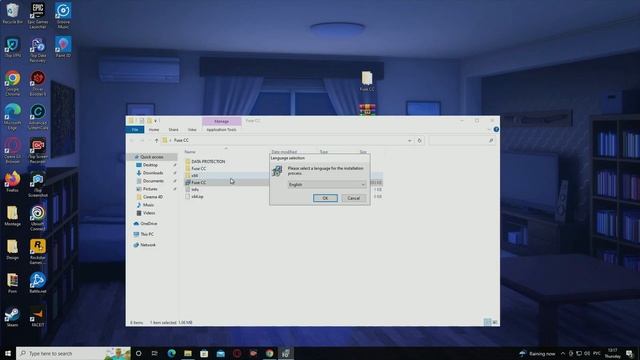
Task: Open the iTop Data Recovery shortcut
Action: (x=38, y=49)
